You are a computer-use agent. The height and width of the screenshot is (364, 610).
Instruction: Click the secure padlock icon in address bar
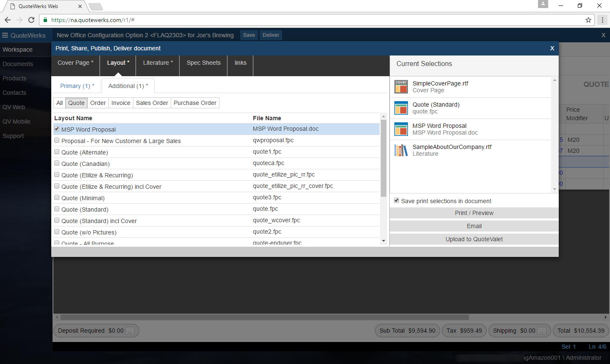(x=45, y=20)
